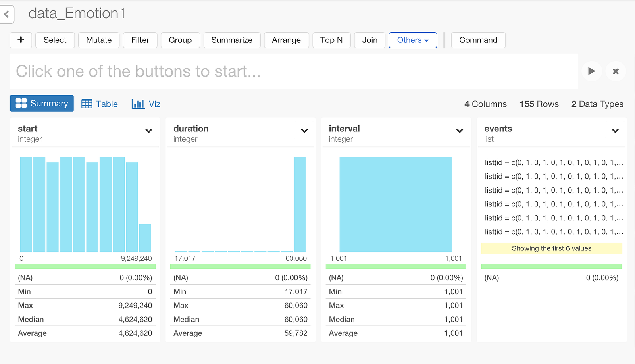The height and width of the screenshot is (364, 635).
Task: Click the command input field
Action: 294,71
